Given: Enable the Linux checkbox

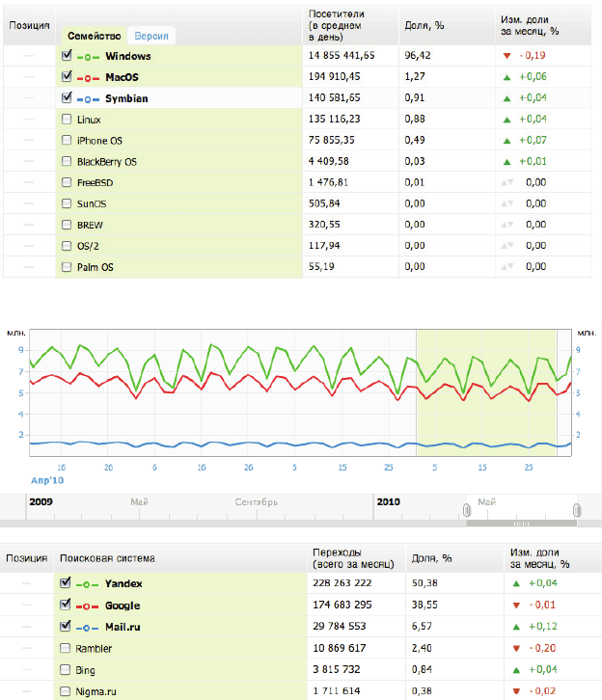Looking at the screenshot, I should [x=67, y=120].
